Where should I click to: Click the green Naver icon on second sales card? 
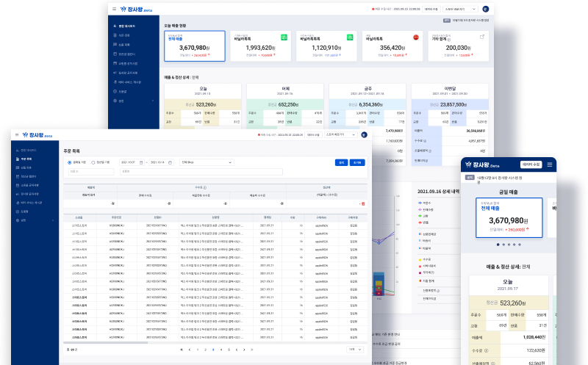pos(285,37)
